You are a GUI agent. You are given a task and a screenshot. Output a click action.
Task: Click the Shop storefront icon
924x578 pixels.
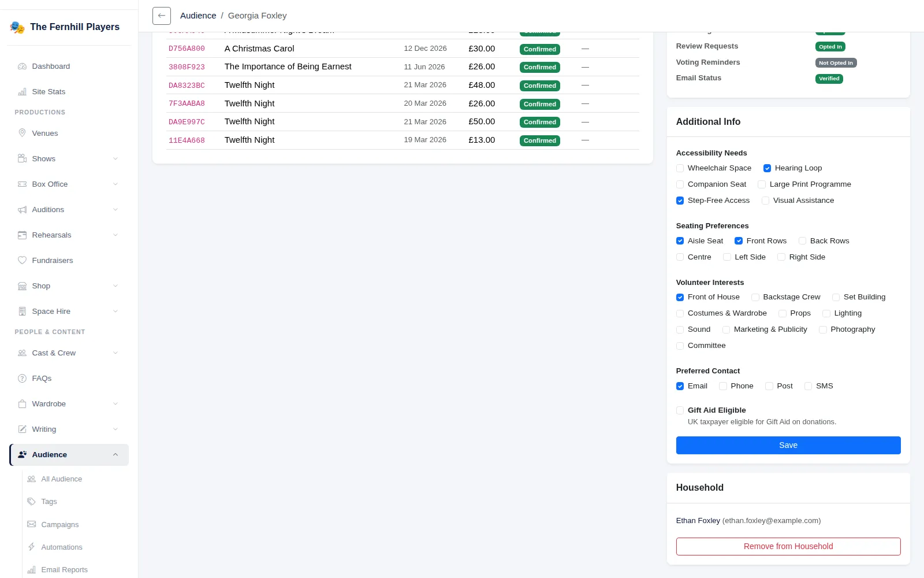pyautogui.click(x=22, y=286)
